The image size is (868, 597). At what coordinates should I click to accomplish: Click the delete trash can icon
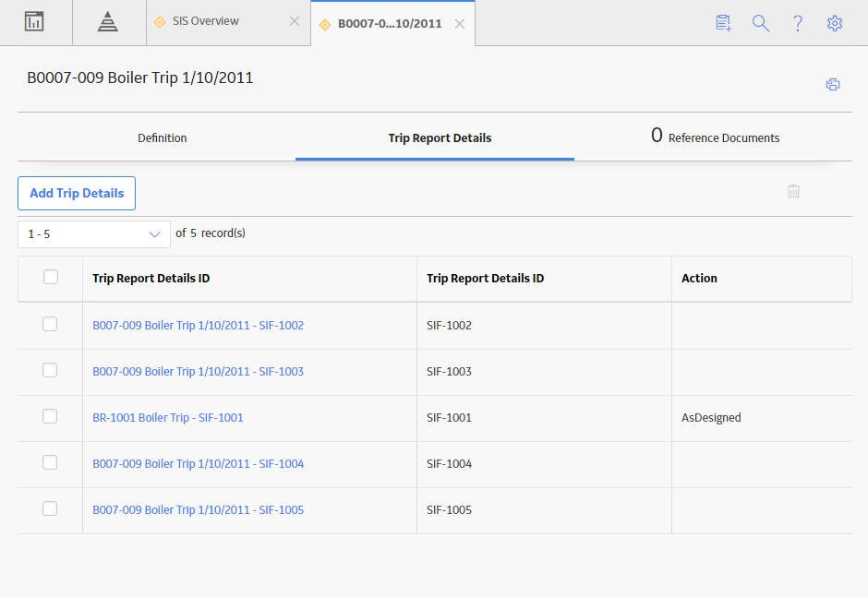[x=793, y=191]
